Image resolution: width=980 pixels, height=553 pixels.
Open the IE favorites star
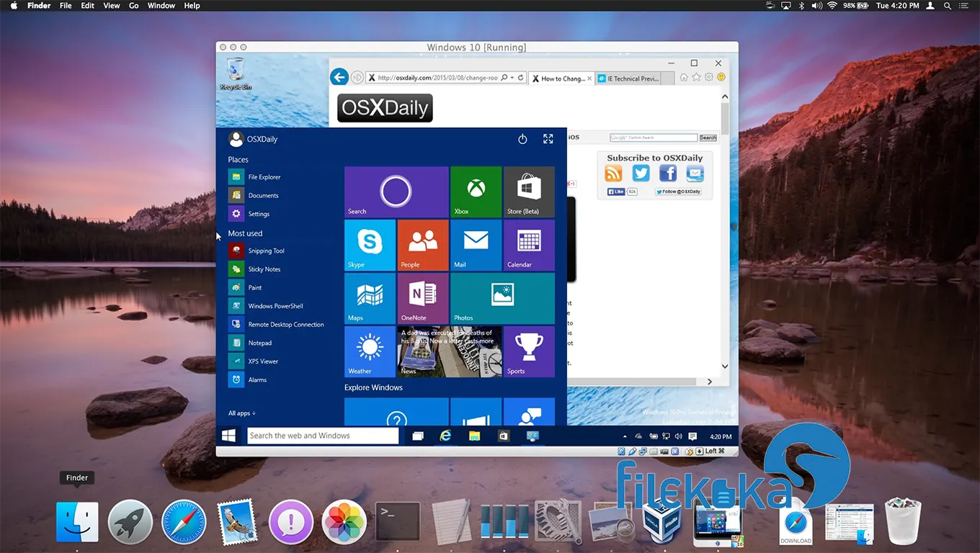click(x=696, y=78)
